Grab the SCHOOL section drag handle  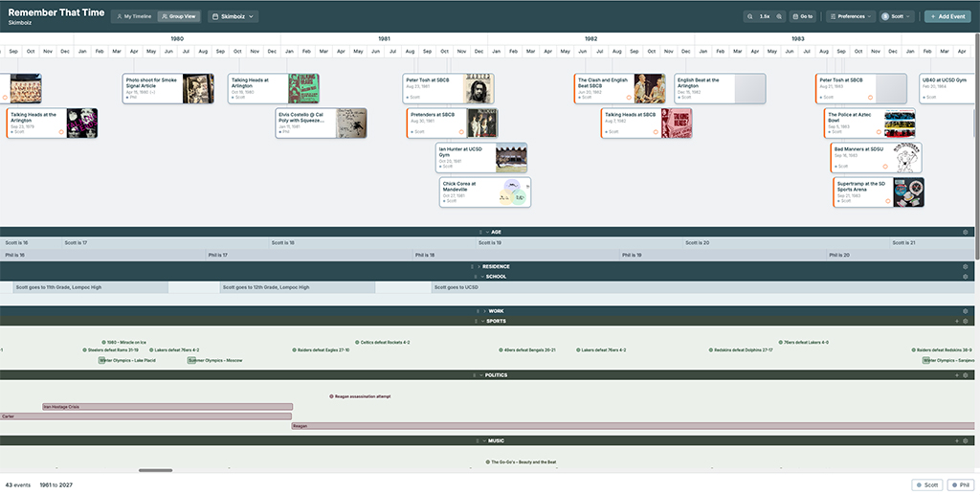tap(475, 277)
